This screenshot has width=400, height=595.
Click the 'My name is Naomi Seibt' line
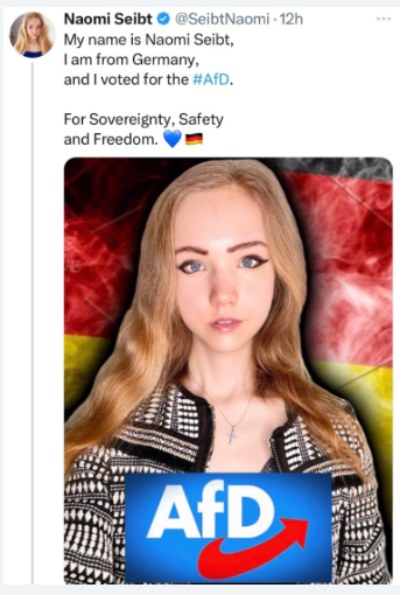(149, 39)
